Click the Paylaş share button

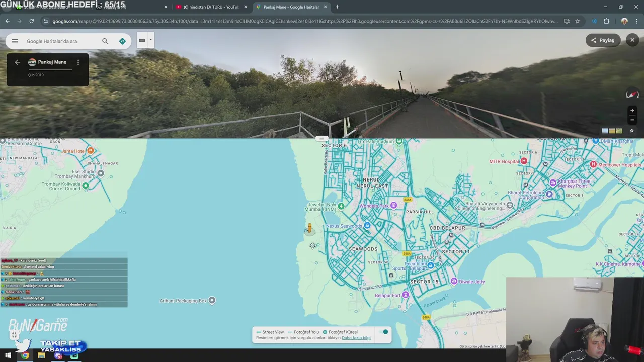(x=603, y=40)
